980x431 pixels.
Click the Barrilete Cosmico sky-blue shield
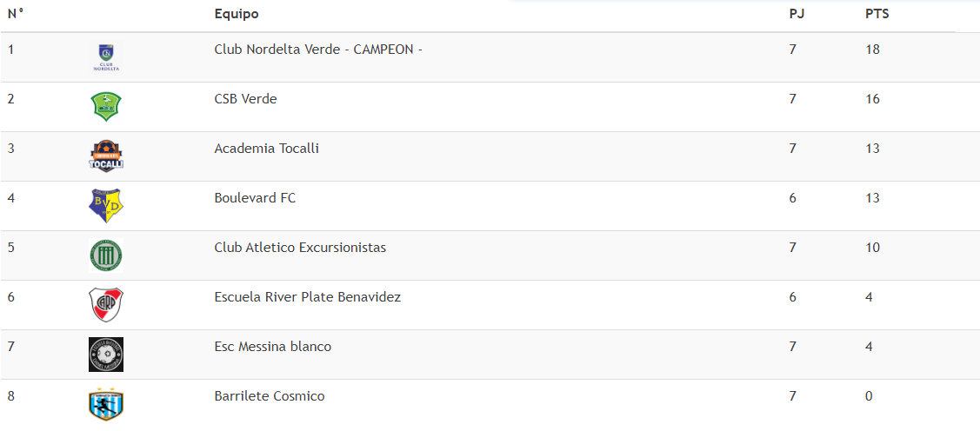[x=105, y=404]
